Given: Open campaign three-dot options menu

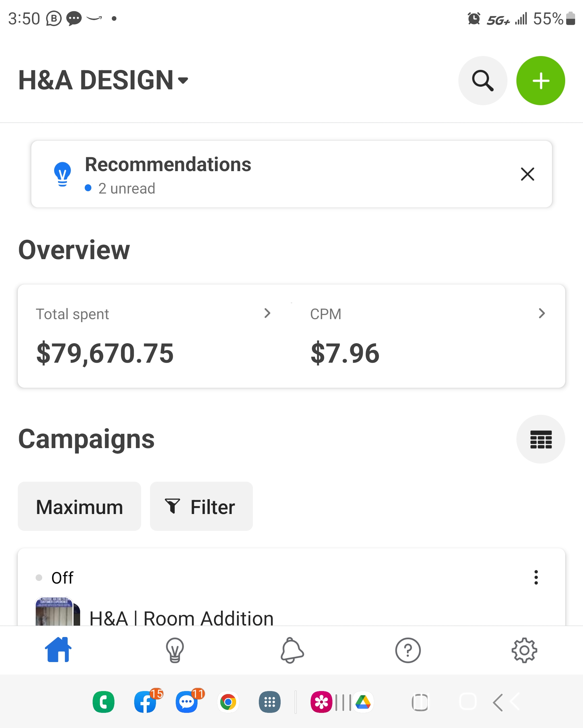Looking at the screenshot, I should 536,577.
